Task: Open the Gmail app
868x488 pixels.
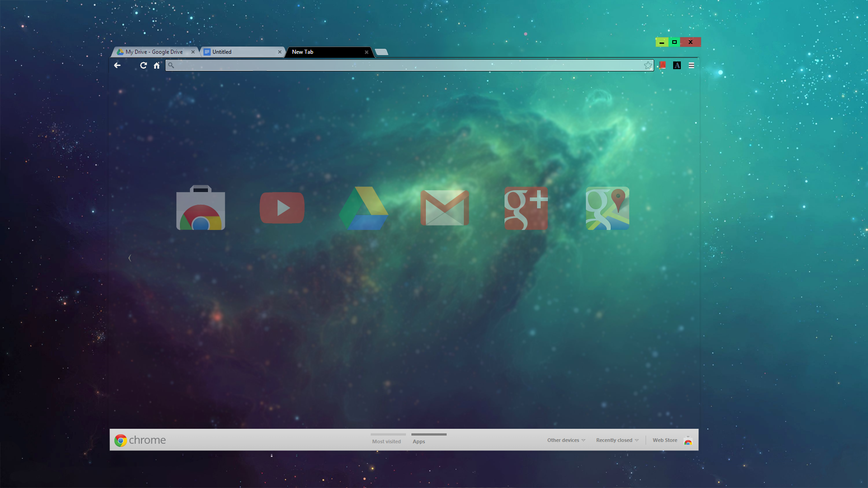Action: (x=445, y=208)
